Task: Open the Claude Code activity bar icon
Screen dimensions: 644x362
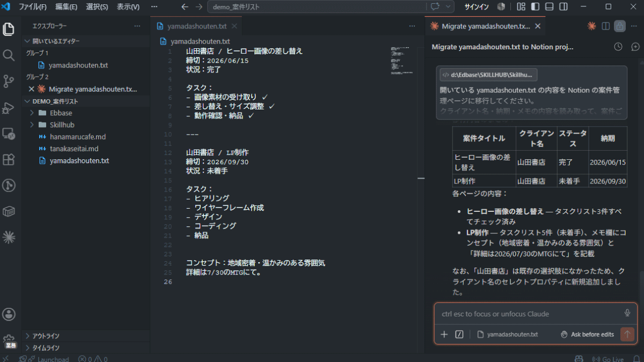Action: pos(9,237)
